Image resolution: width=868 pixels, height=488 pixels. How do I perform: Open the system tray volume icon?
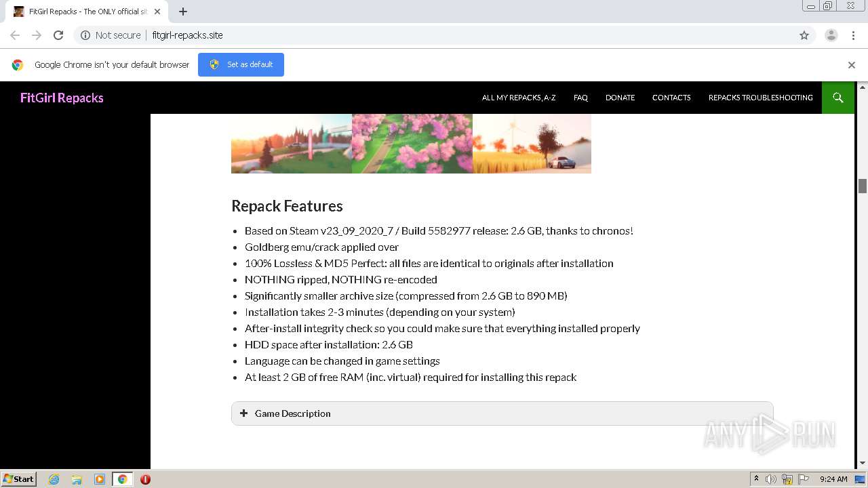[771, 479]
